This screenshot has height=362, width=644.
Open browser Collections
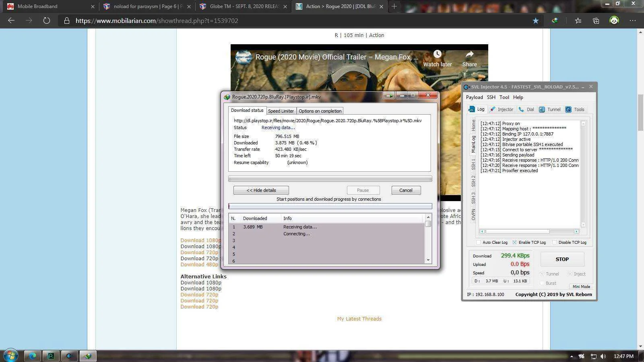596,21
